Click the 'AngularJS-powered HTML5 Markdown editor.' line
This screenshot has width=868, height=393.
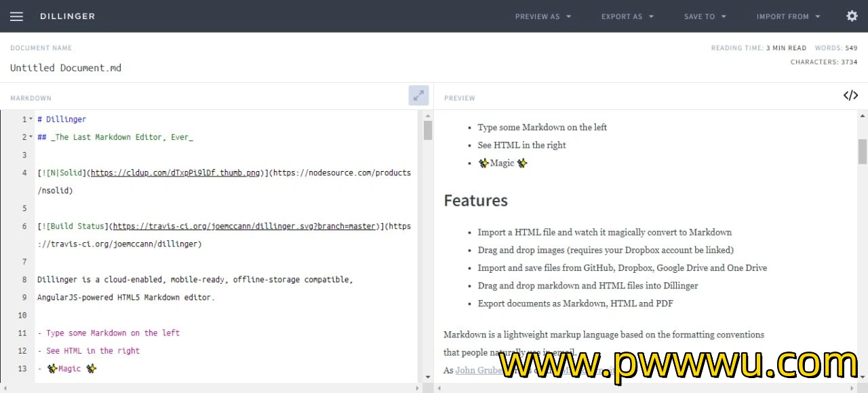point(126,297)
